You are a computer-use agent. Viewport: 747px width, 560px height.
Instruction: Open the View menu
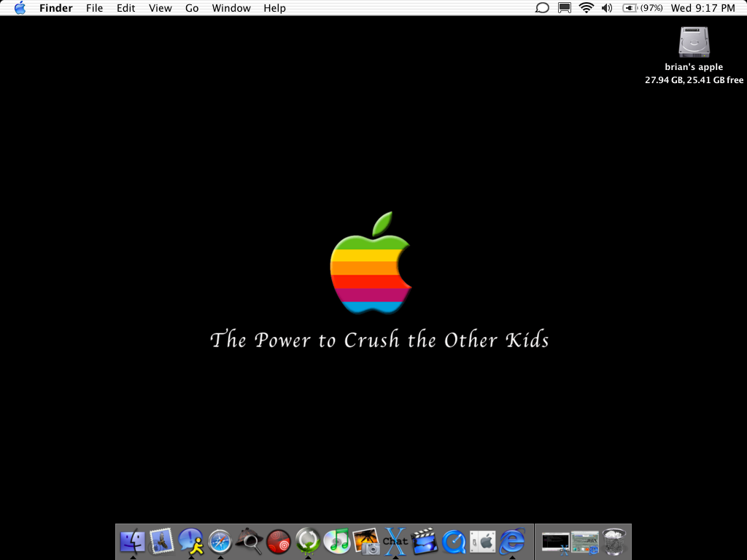160,8
